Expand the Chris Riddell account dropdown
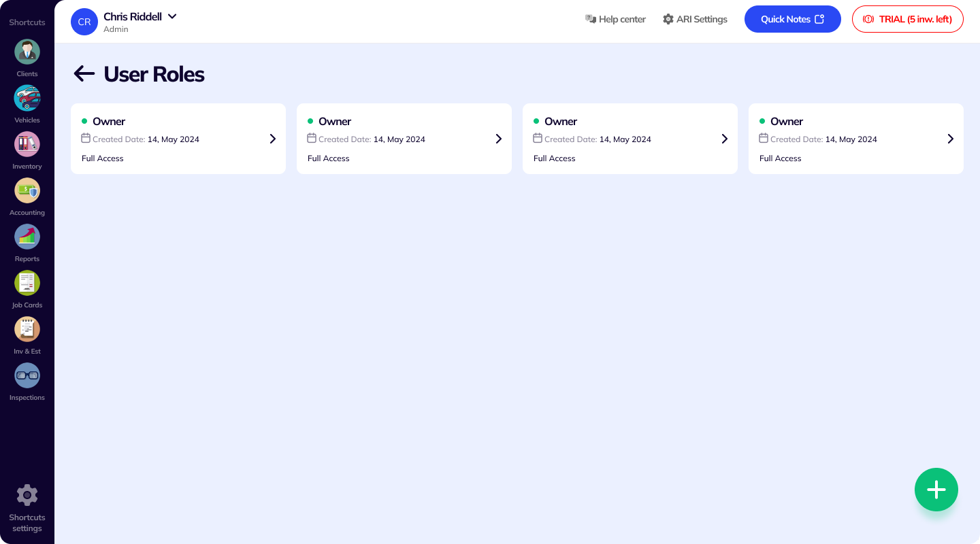This screenshot has width=980, height=544. pos(172,16)
